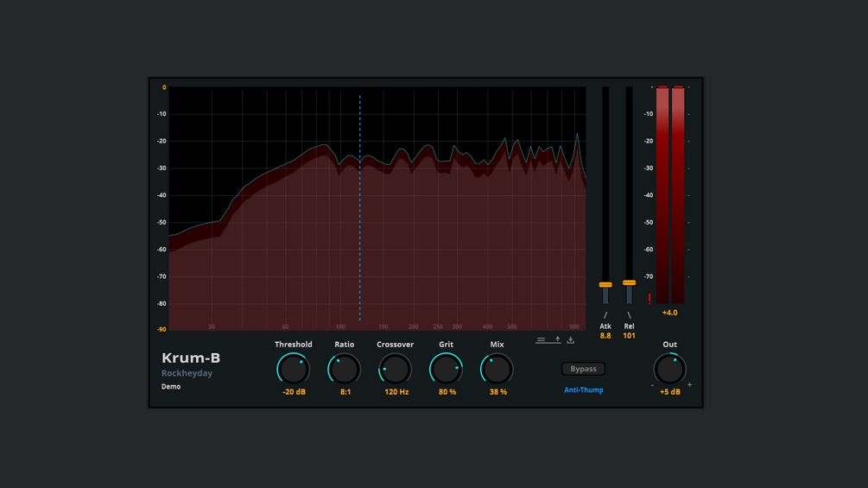Click the Threshold knob
The image size is (868, 488).
click(x=294, y=369)
